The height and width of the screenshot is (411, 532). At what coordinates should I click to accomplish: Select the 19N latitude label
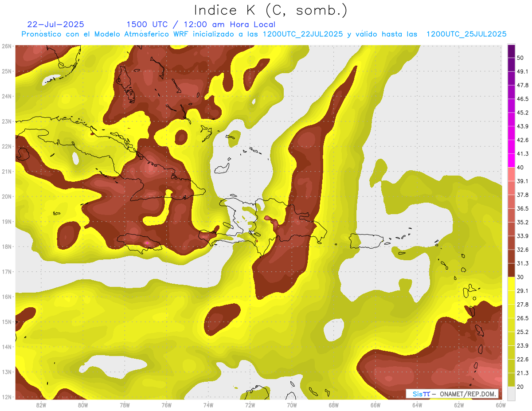tap(7, 222)
